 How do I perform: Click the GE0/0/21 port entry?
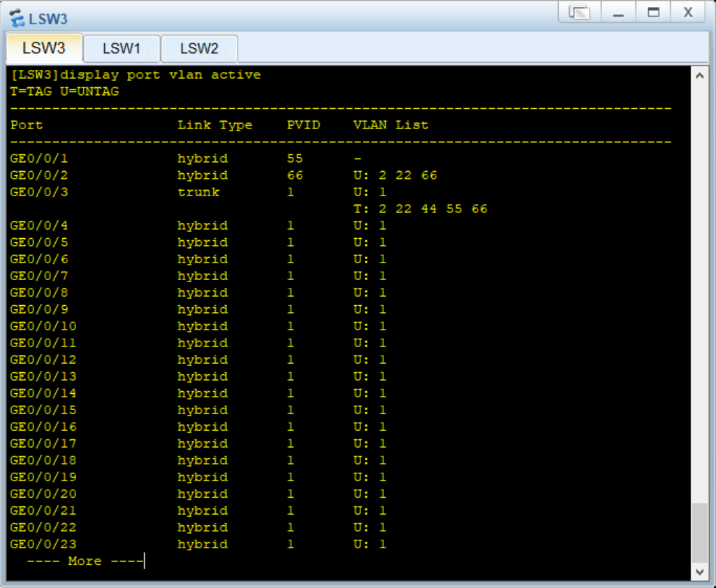tap(43, 511)
